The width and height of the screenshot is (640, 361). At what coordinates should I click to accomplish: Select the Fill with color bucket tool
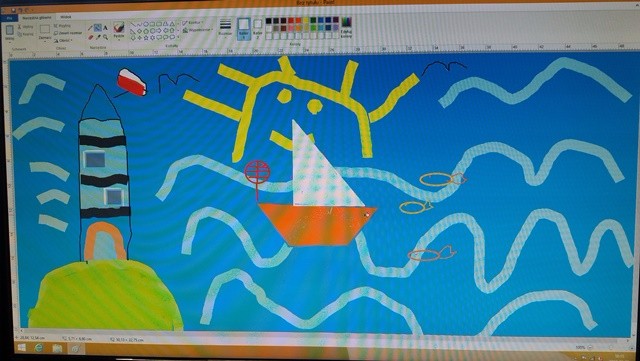pyautogui.click(x=98, y=28)
